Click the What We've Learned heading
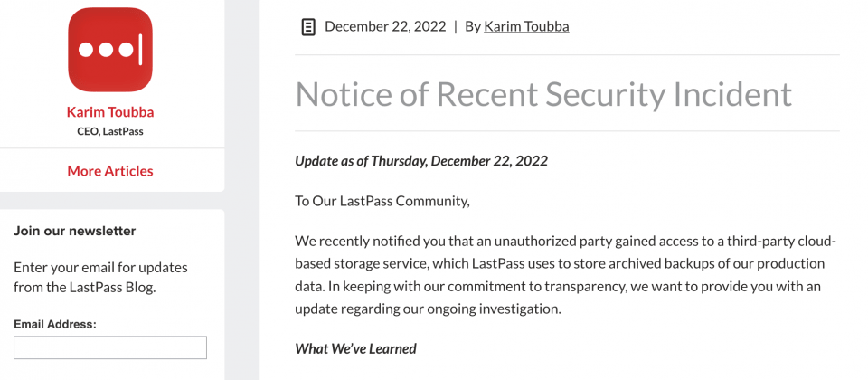The image size is (868, 380). point(355,348)
